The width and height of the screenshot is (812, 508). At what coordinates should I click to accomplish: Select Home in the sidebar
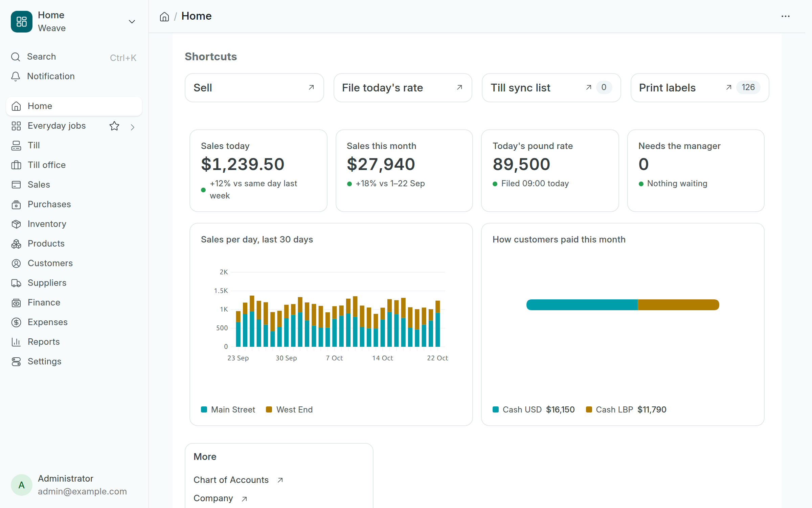74,106
